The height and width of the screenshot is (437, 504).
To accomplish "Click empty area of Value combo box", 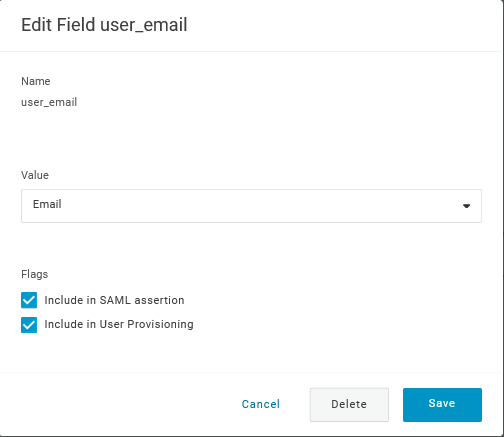I will tap(260, 206).
